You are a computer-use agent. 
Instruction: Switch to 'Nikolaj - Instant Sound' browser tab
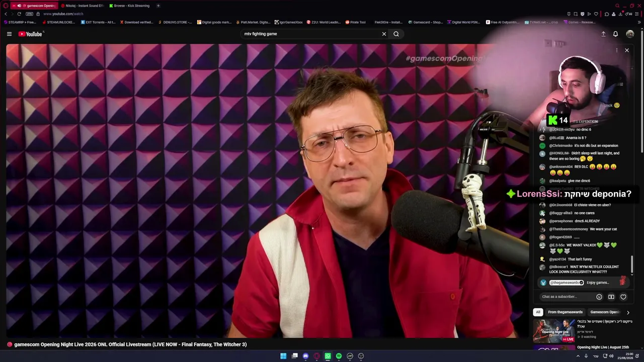coord(83,6)
